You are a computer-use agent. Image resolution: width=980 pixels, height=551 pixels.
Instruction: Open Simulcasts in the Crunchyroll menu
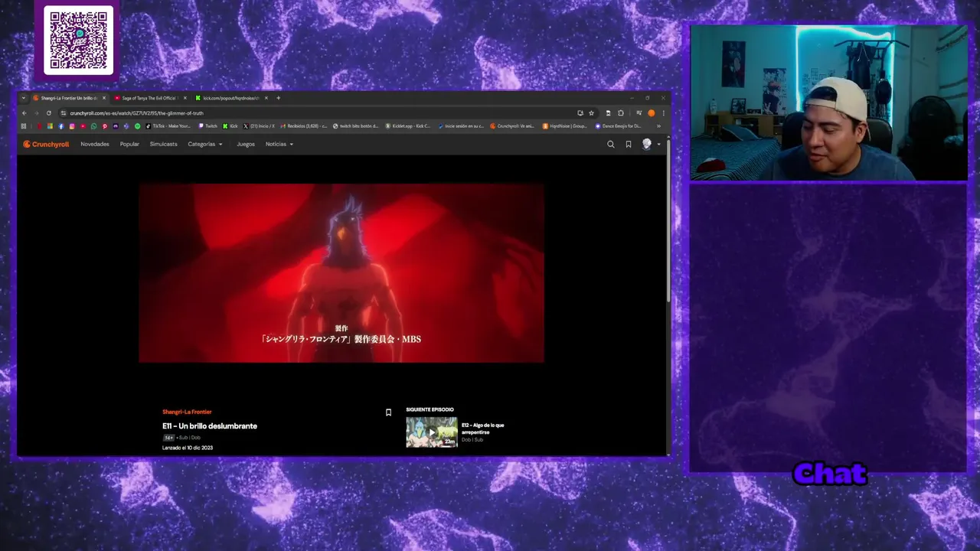163,144
